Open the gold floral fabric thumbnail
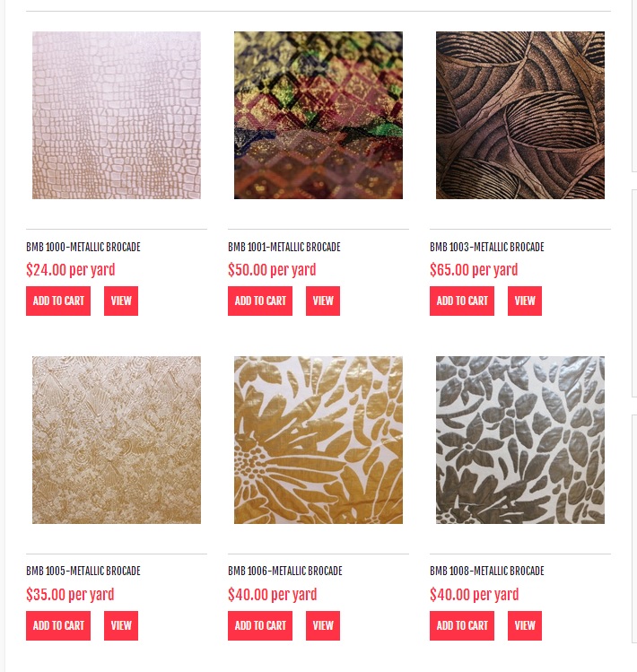 pyautogui.click(x=318, y=441)
